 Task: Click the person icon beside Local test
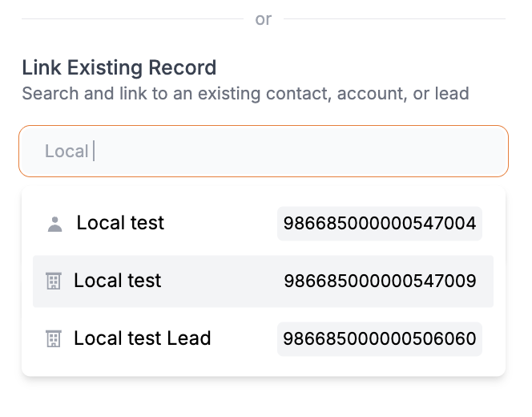click(x=54, y=224)
